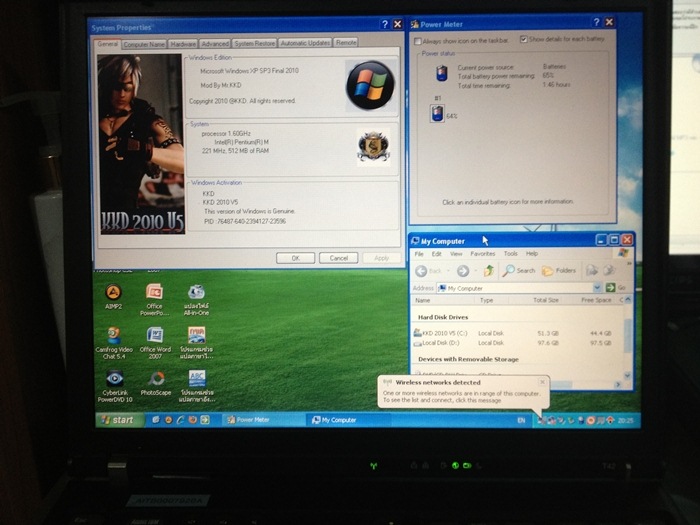This screenshot has width=700, height=525.
Task: Uncheck Show details for each battery
Action: (x=525, y=40)
